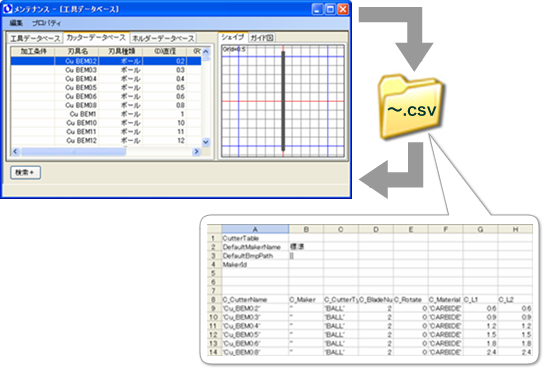The height and width of the screenshot is (368, 543).
Task: Select the シェイプ tab
Action: pos(233,37)
